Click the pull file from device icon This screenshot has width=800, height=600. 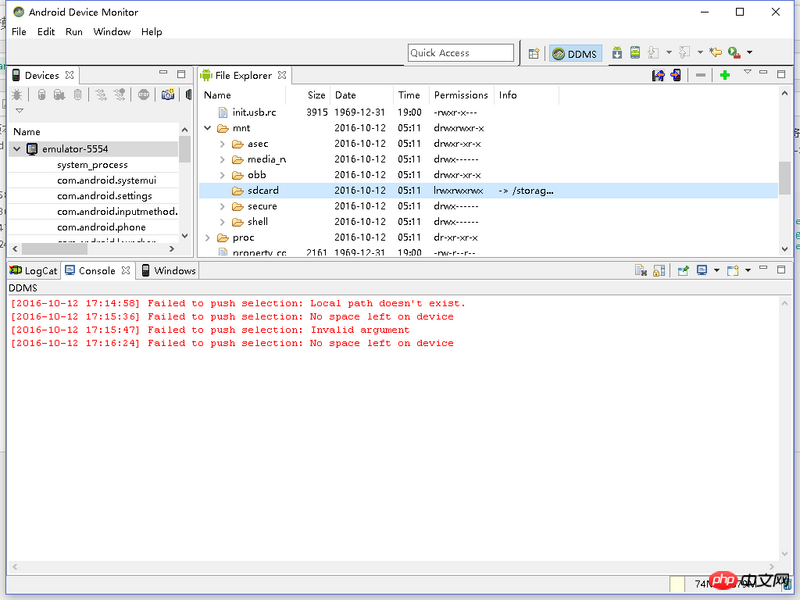point(658,75)
